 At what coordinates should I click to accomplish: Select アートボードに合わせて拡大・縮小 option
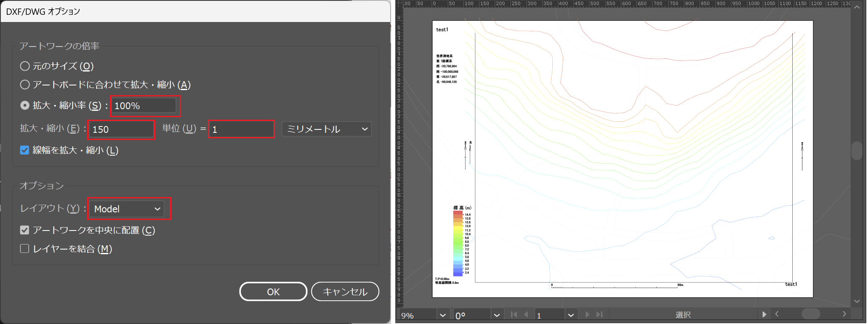click(25, 85)
